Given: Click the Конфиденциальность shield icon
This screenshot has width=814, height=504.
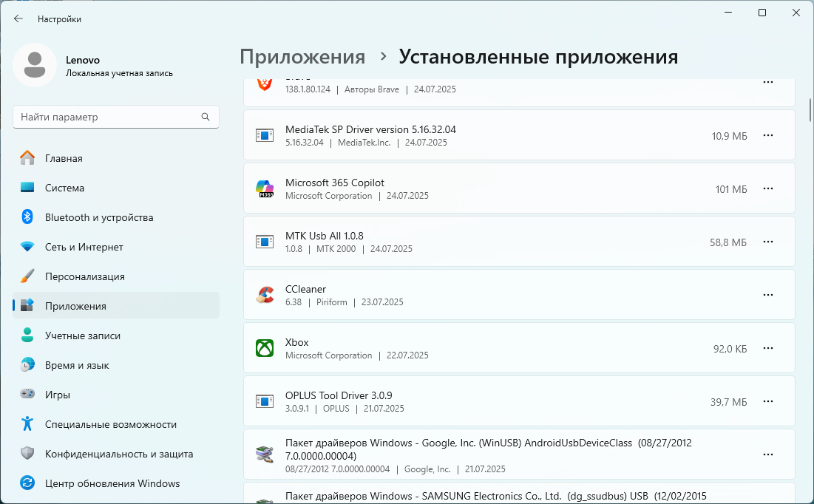Looking at the screenshot, I should [x=27, y=453].
